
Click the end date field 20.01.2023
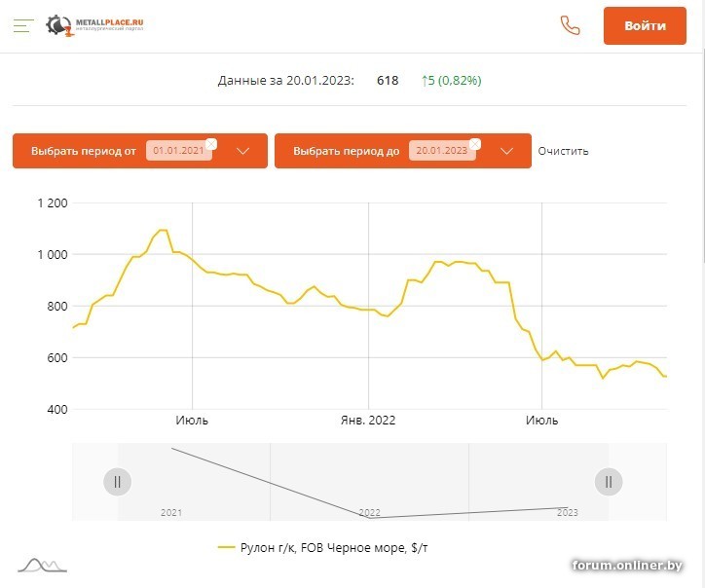[x=440, y=151]
